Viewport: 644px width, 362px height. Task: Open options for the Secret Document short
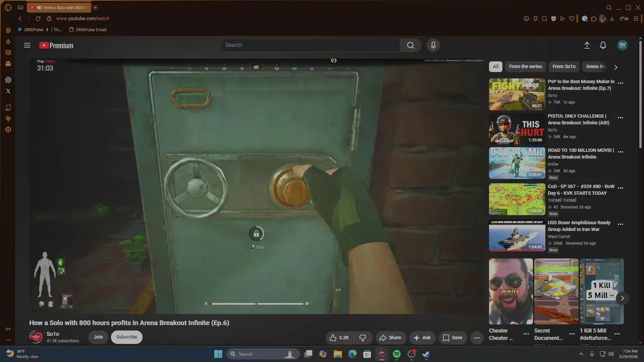point(572,334)
